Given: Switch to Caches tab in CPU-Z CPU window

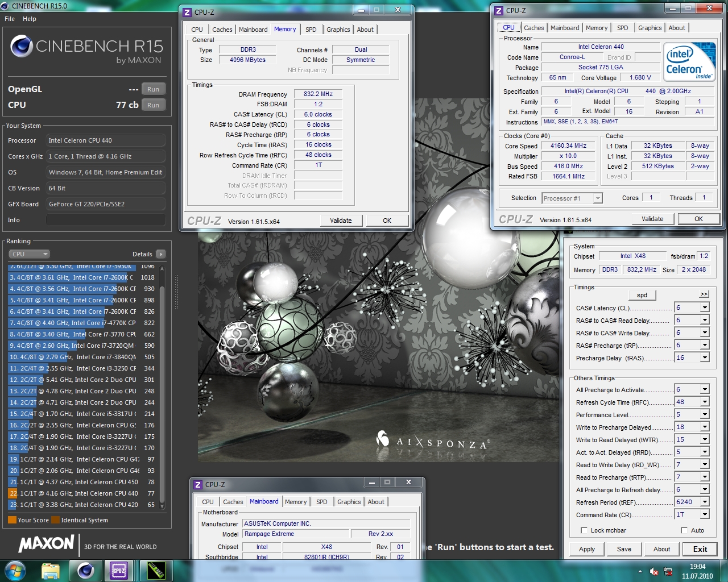Looking at the screenshot, I should tap(533, 28).
